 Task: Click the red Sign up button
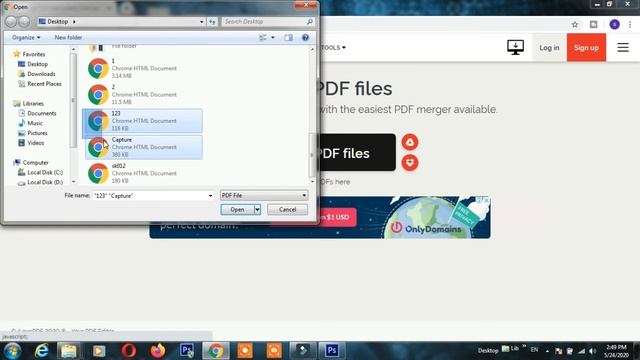[x=586, y=48]
